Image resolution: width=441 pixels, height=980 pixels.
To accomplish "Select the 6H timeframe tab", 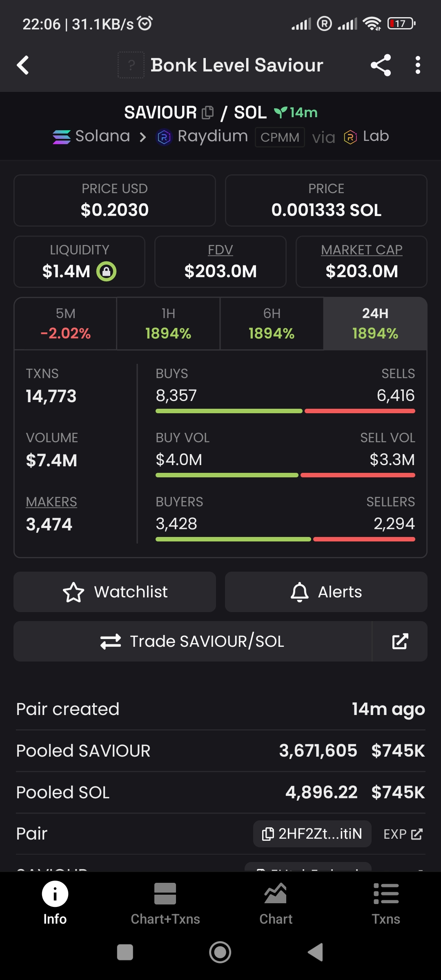I will coord(272,324).
